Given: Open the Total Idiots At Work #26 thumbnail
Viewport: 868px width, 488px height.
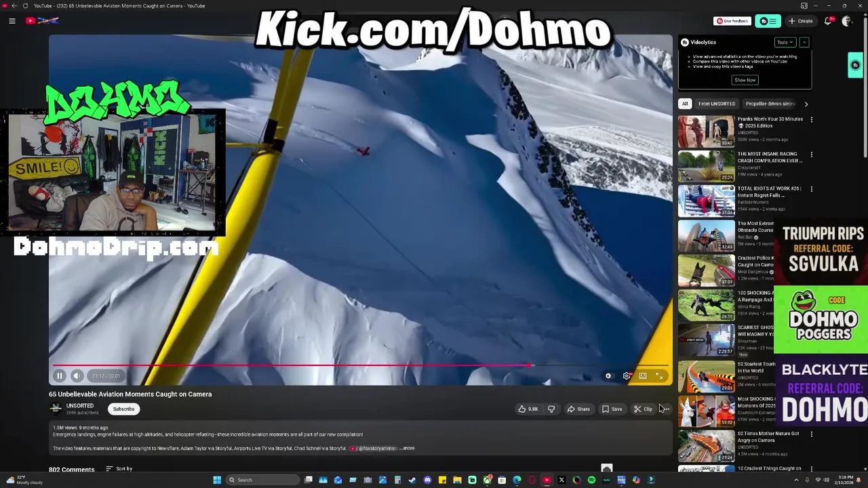Looking at the screenshot, I should pyautogui.click(x=706, y=201).
